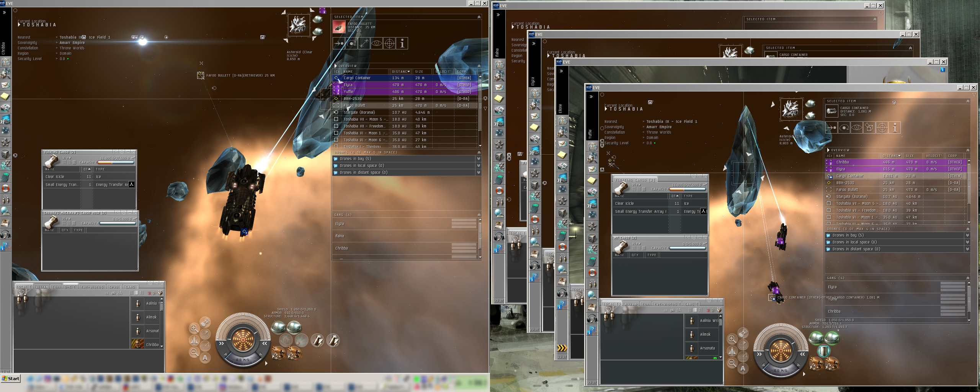Expand Drones in distant space in Chribba's window
The image size is (980, 392).
[479, 173]
